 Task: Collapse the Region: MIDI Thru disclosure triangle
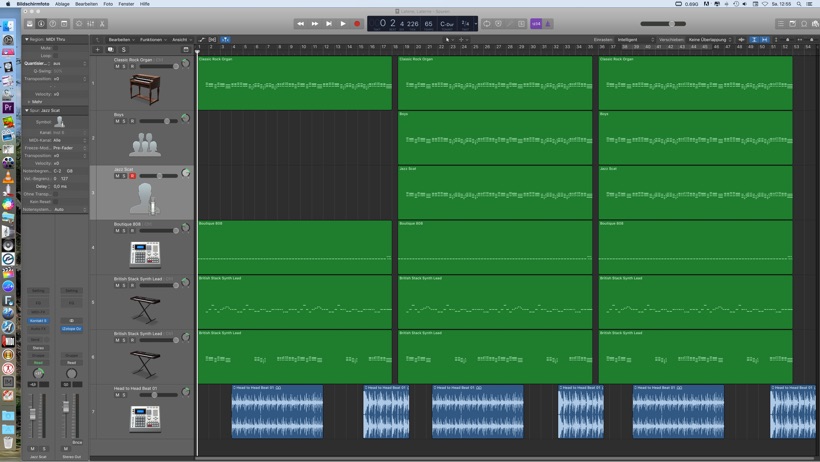[27, 39]
